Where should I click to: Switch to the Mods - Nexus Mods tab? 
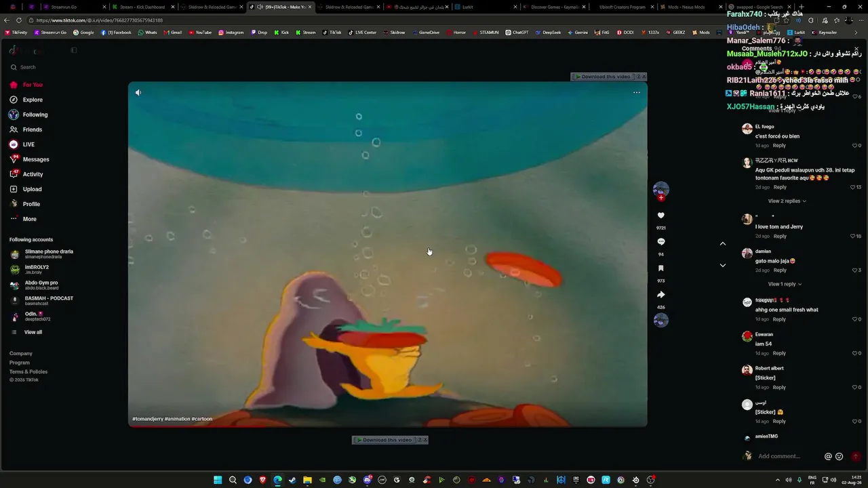pos(690,7)
